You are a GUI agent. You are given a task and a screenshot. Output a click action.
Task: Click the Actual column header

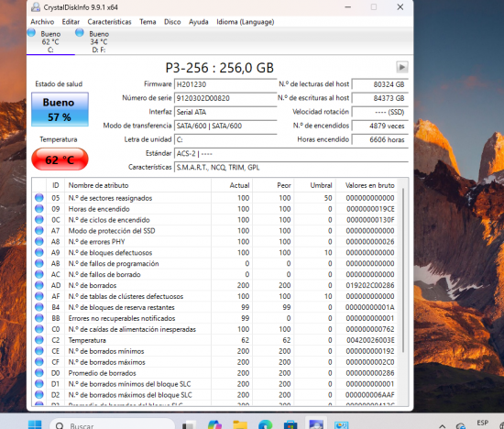(x=232, y=185)
